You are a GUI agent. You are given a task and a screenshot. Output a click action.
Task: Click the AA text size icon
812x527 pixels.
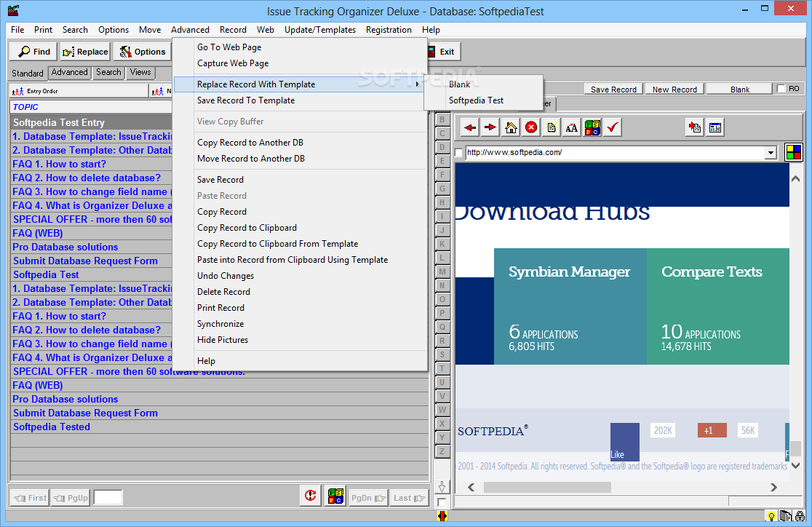tap(572, 127)
